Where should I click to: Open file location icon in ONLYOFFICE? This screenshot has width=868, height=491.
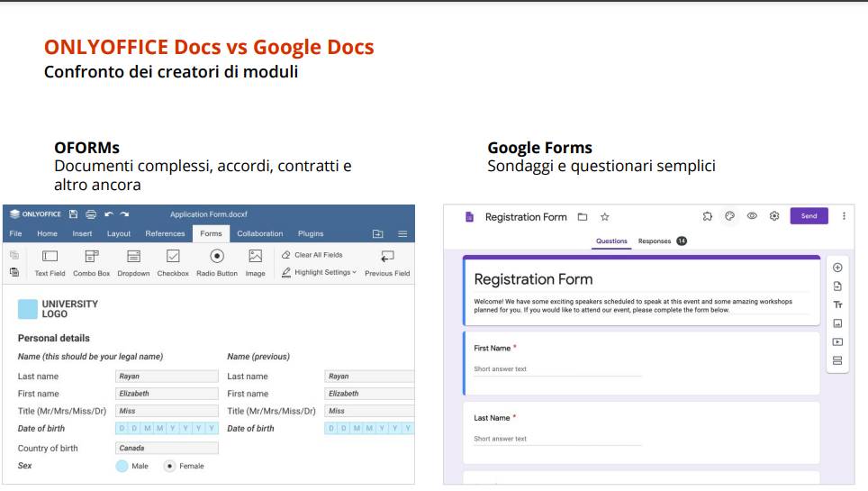378,234
